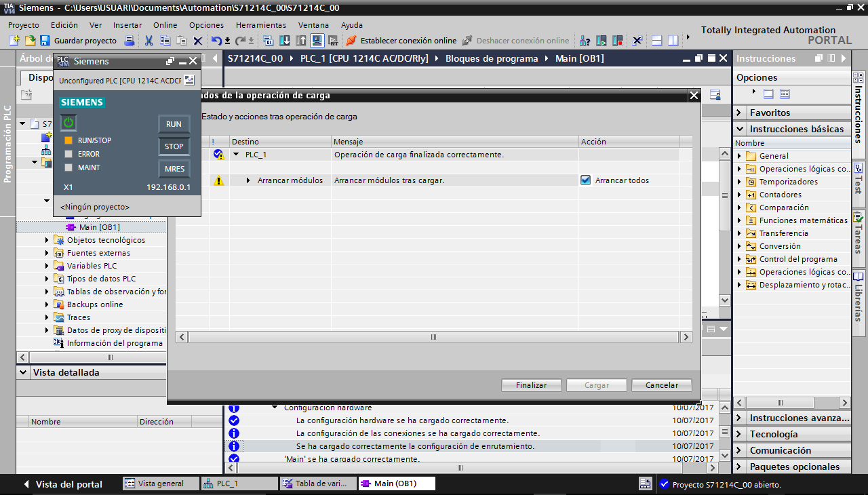The width and height of the screenshot is (868, 495).
Task: Click the scissors cut icon in toolbar
Action: click(149, 41)
